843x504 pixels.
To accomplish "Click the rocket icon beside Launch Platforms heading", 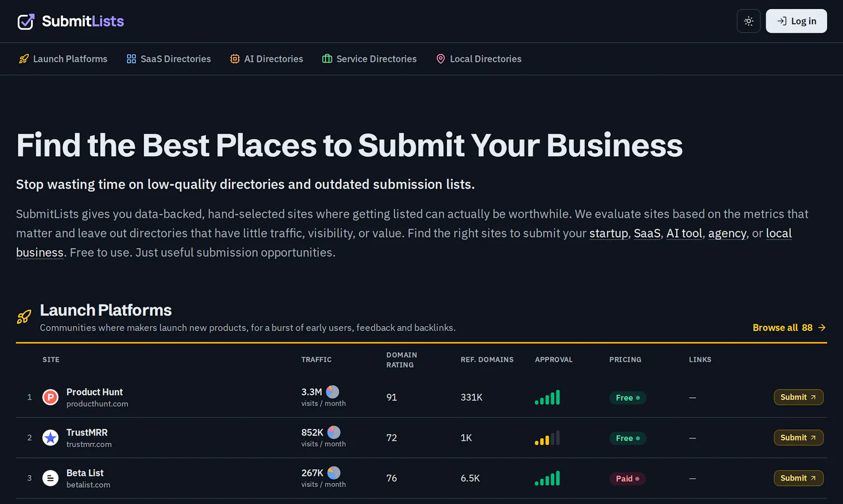I will tap(24, 317).
